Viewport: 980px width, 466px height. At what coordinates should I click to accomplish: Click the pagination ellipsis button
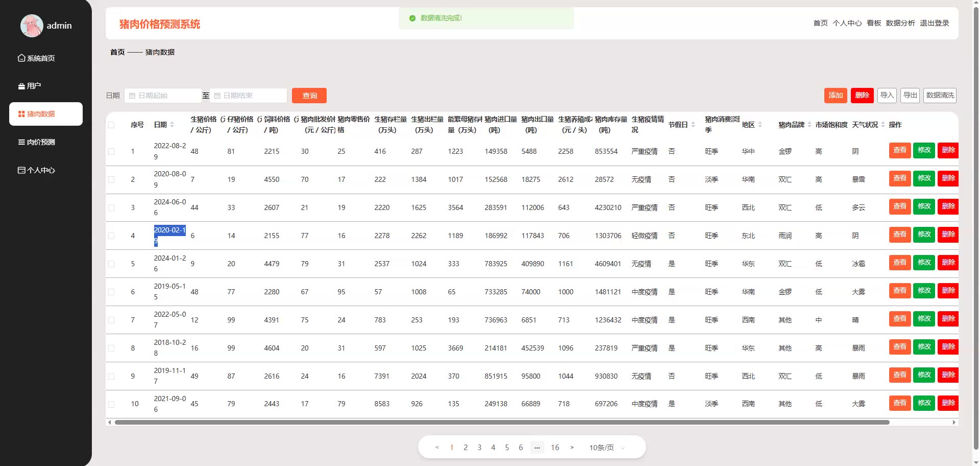point(537,448)
